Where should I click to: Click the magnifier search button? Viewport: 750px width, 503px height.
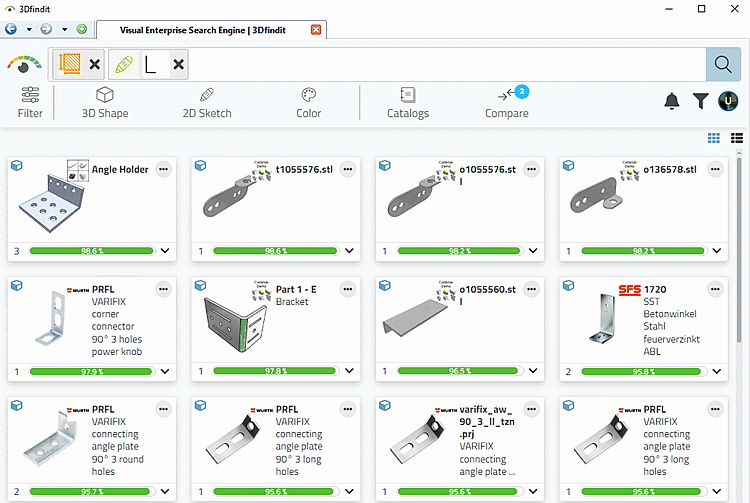(x=723, y=64)
